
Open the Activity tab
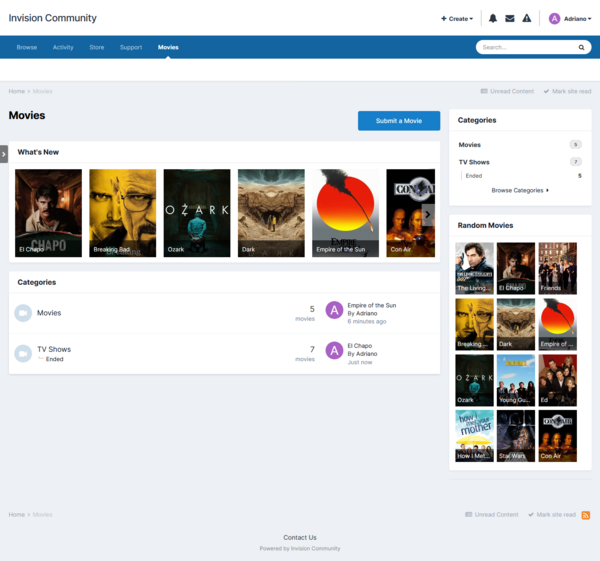pyautogui.click(x=63, y=47)
